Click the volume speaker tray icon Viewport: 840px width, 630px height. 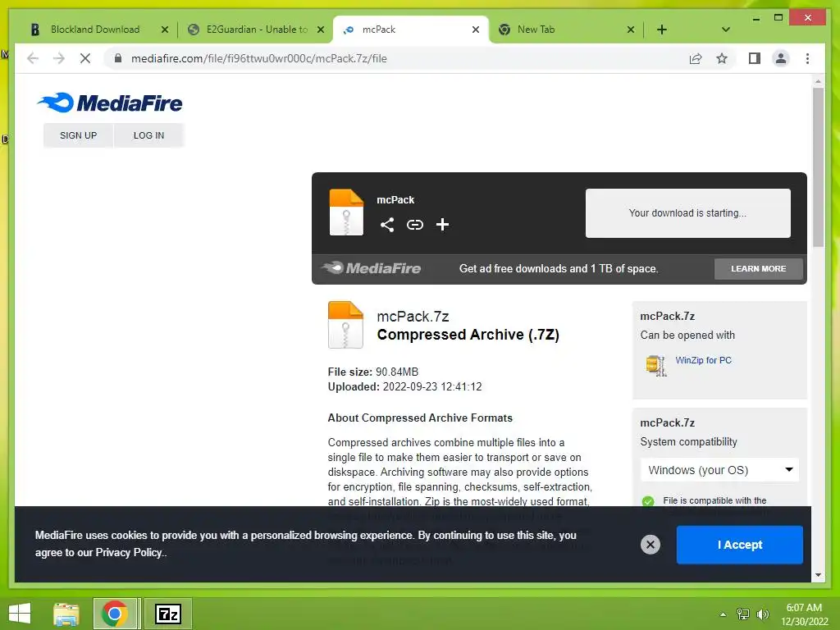click(x=762, y=614)
